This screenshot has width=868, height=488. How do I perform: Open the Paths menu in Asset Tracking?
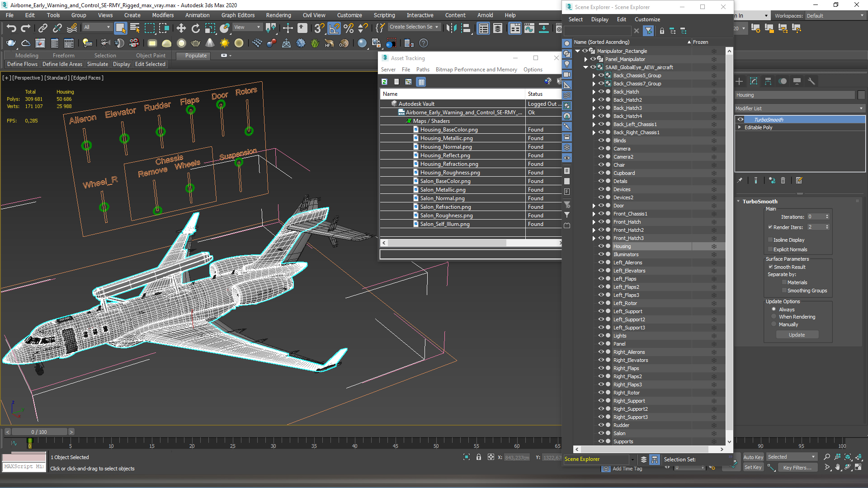coord(423,70)
